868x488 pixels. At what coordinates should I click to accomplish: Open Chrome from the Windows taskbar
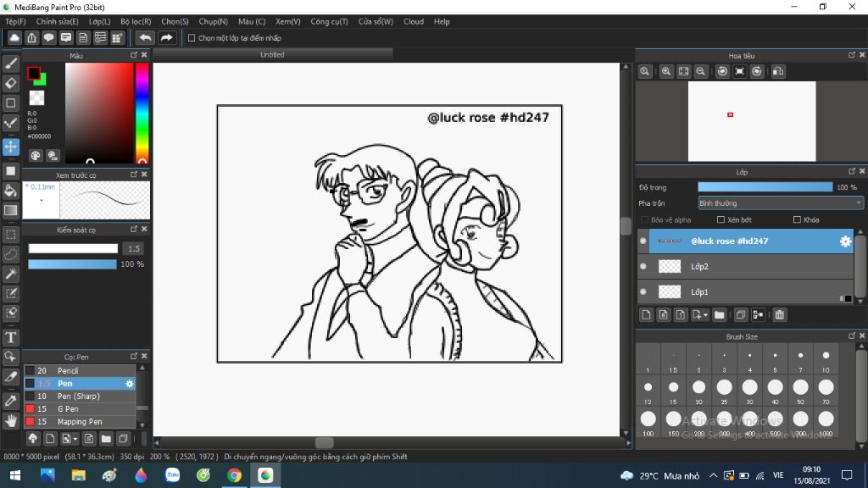pyautogui.click(x=235, y=475)
